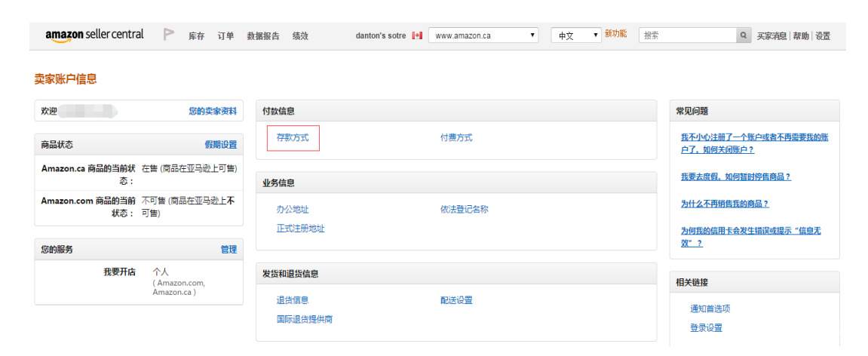Click the 个人 selling plan text

161,272
